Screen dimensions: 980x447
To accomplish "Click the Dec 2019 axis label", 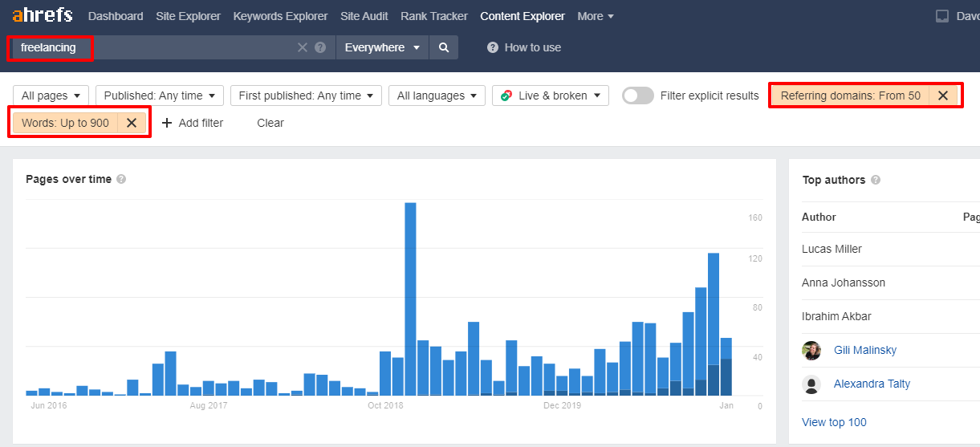I will tap(562, 405).
